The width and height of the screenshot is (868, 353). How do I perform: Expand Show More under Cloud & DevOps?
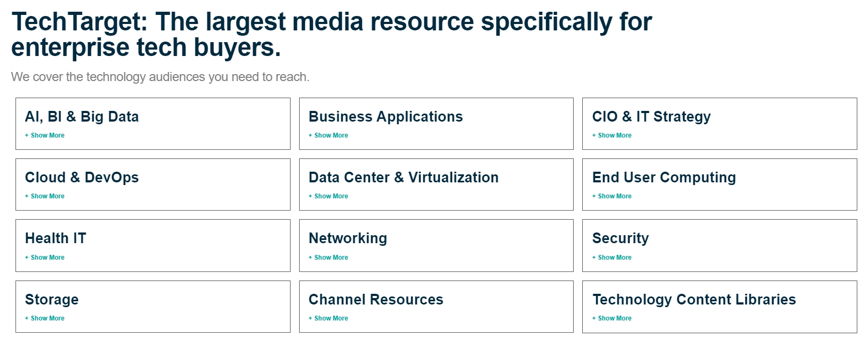coord(45,196)
